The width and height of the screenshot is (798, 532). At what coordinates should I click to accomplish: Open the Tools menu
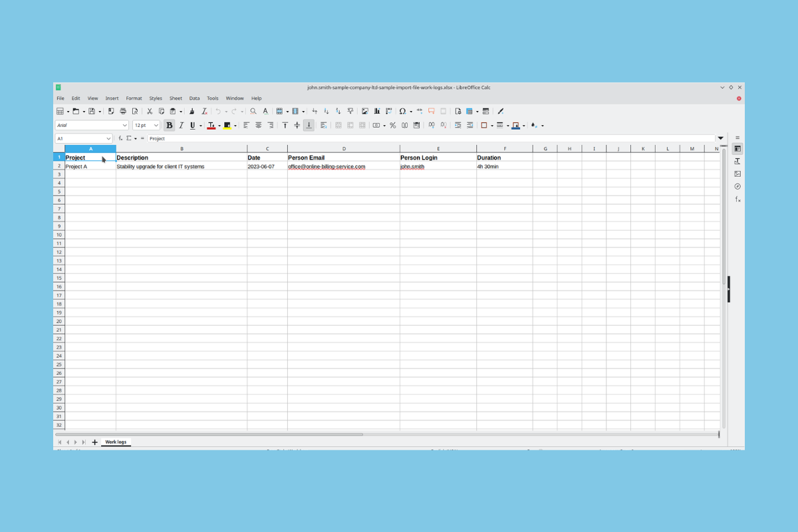tap(213, 98)
